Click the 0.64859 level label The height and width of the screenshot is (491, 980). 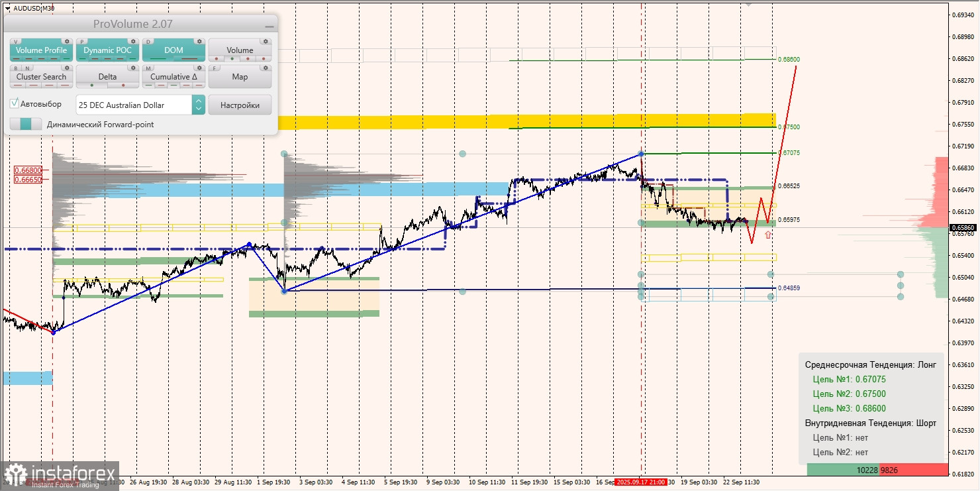pos(789,288)
